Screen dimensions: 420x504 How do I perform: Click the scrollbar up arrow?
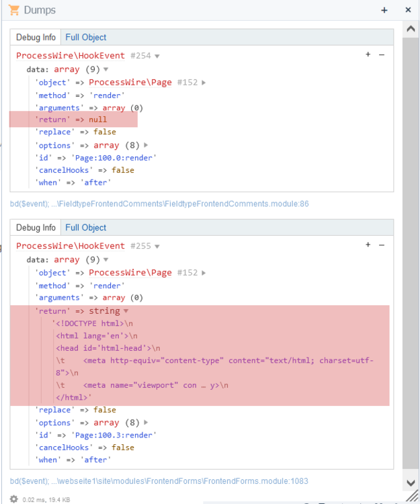click(410, 29)
